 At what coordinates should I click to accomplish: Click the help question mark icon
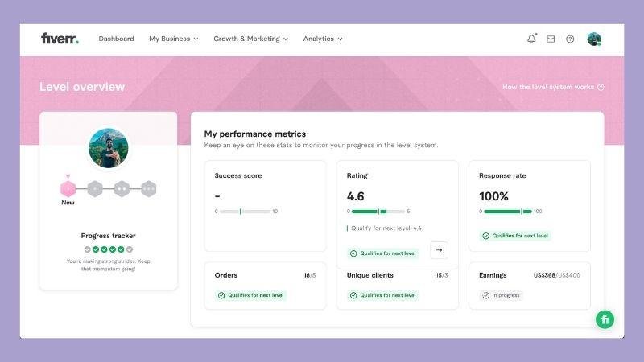(x=570, y=39)
